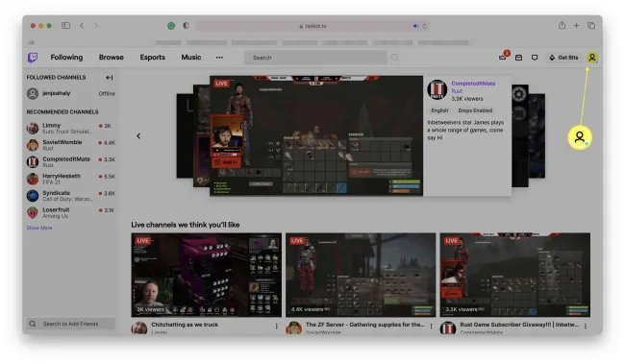The image size is (625, 364).
Task: Go to previous carousel stream arrow
Action: click(138, 136)
